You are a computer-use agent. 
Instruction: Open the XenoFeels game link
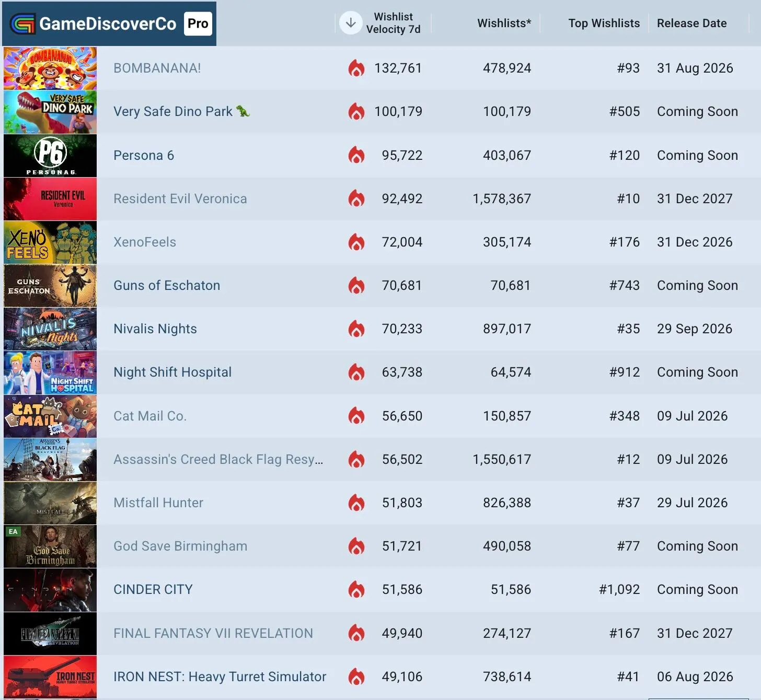click(145, 242)
